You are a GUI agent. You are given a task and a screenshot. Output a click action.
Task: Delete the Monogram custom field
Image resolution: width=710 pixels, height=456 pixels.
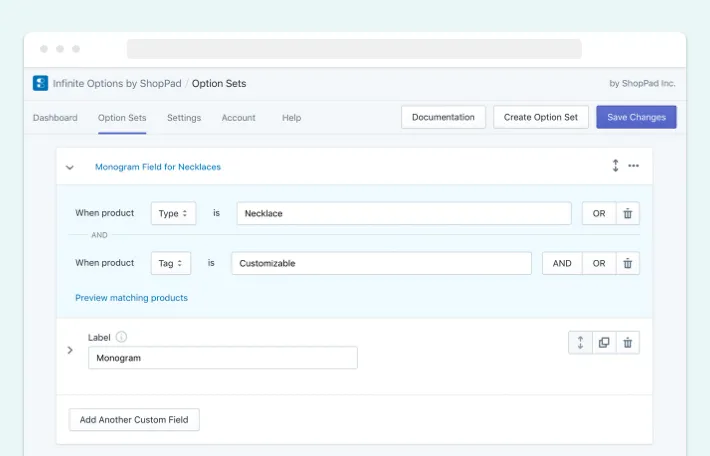tap(628, 342)
